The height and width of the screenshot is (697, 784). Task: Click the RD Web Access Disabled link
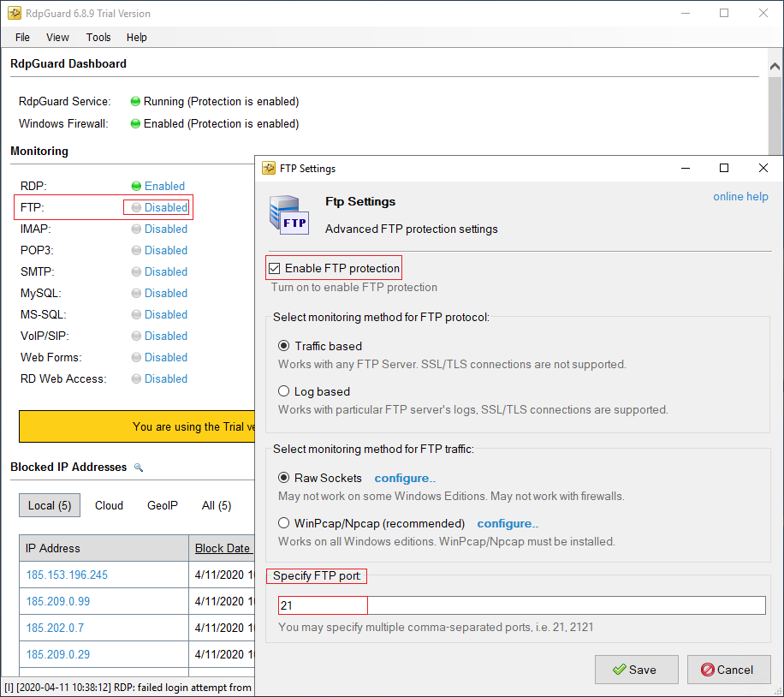click(166, 379)
